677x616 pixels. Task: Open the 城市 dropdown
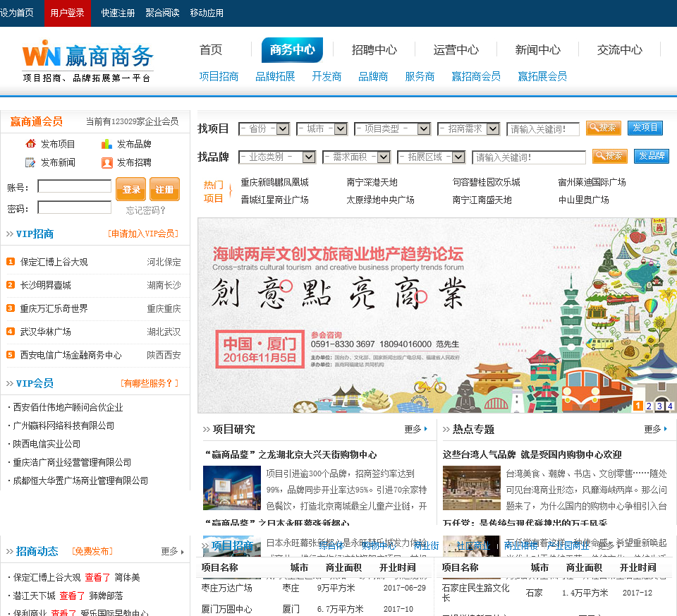tap(322, 128)
